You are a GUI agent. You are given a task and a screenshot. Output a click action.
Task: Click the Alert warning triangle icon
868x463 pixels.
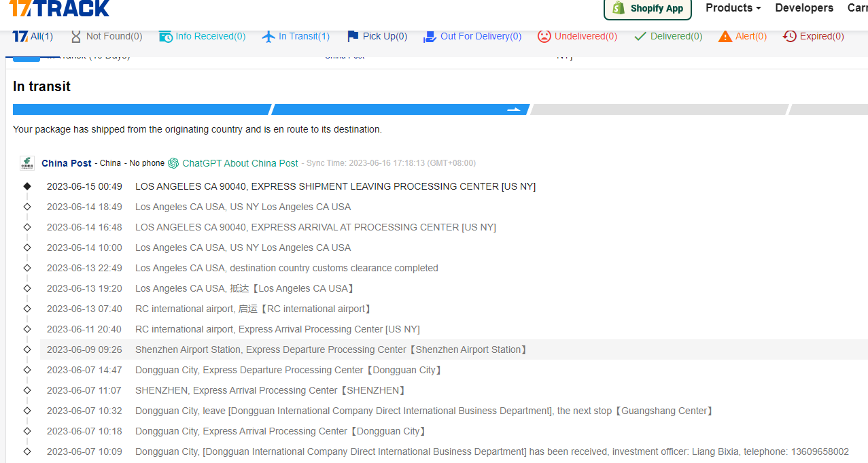[x=725, y=36]
